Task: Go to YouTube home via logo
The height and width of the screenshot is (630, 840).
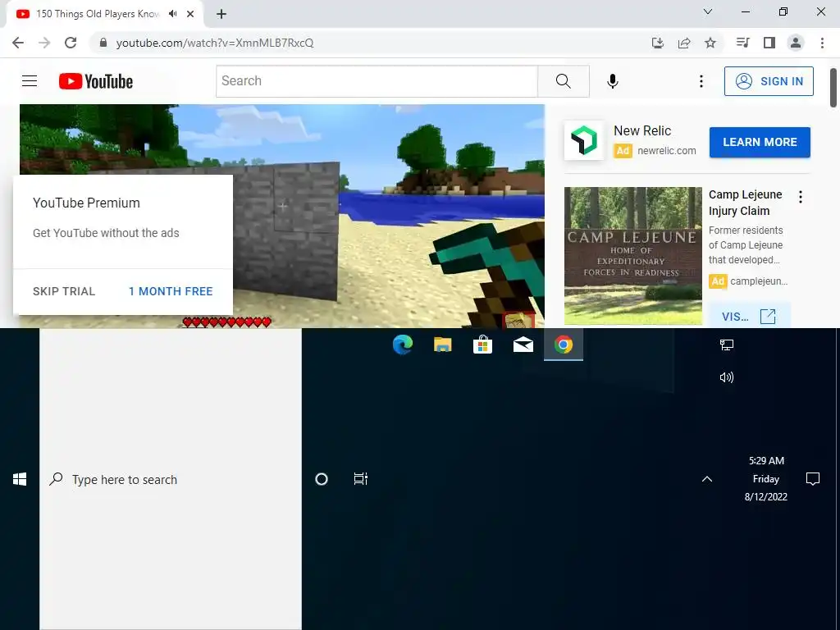Action: (96, 81)
